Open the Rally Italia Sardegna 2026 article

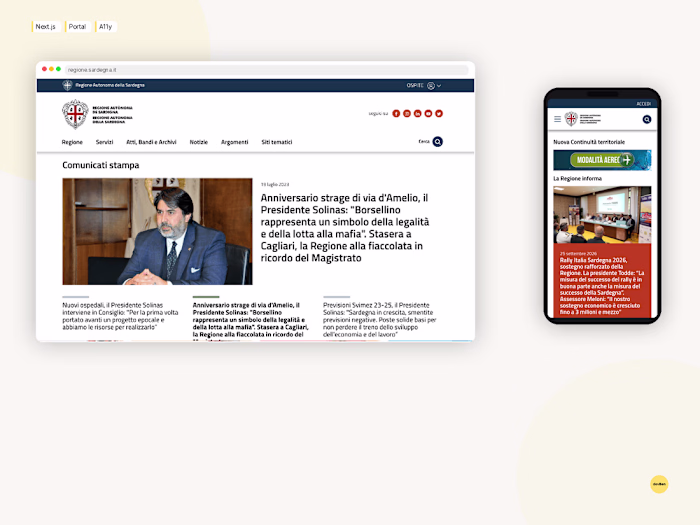(x=602, y=286)
